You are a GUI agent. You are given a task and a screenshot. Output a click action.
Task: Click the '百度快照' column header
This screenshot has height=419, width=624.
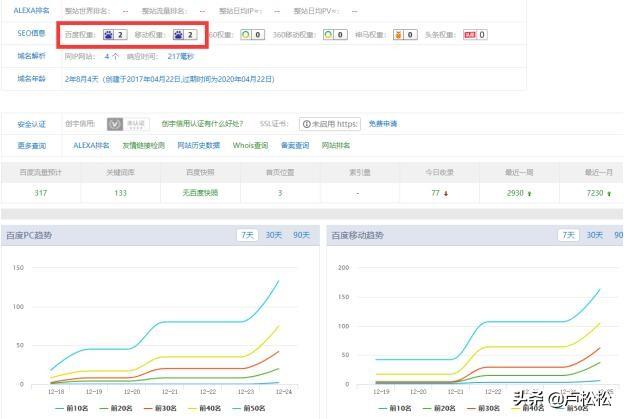click(200, 172)
